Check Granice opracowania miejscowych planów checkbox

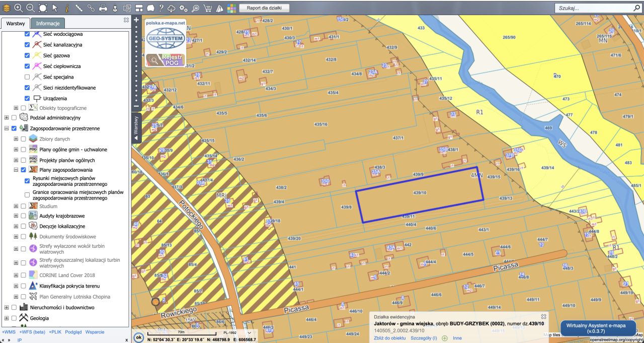pyautogui.click(x=27, y=195)
